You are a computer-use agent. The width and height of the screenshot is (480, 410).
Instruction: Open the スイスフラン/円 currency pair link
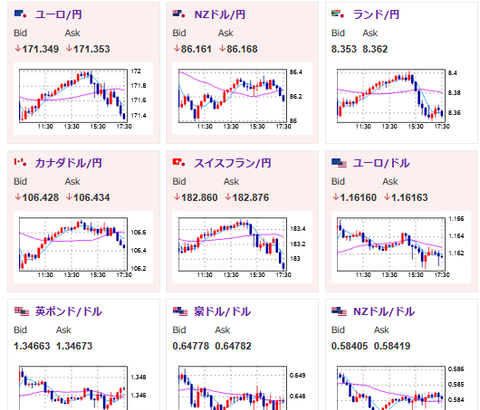tap(232, 163)
